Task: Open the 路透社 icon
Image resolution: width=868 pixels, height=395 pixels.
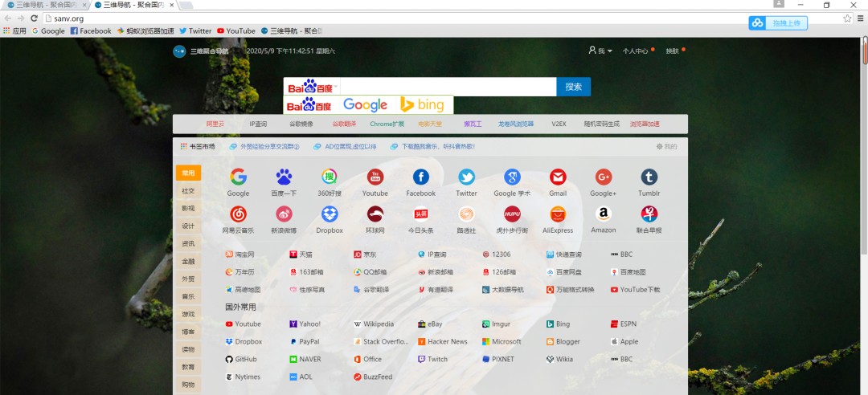Action: pos(466,214)
